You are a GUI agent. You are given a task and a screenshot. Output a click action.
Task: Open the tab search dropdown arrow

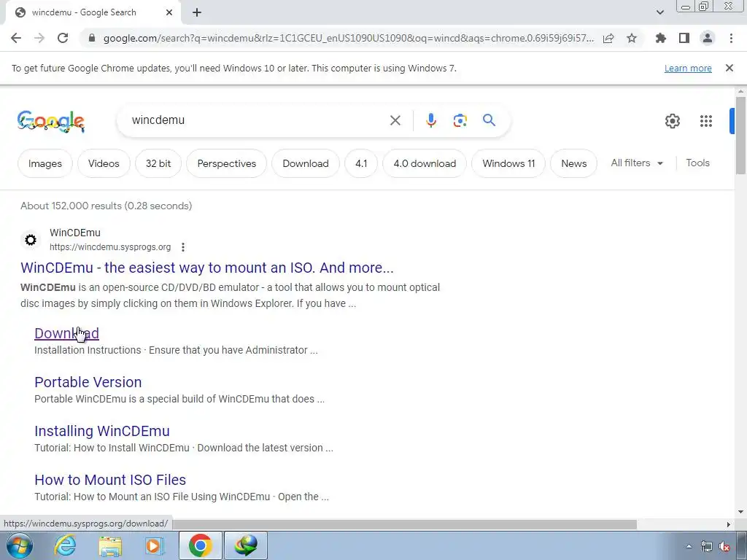pos(659,12)
